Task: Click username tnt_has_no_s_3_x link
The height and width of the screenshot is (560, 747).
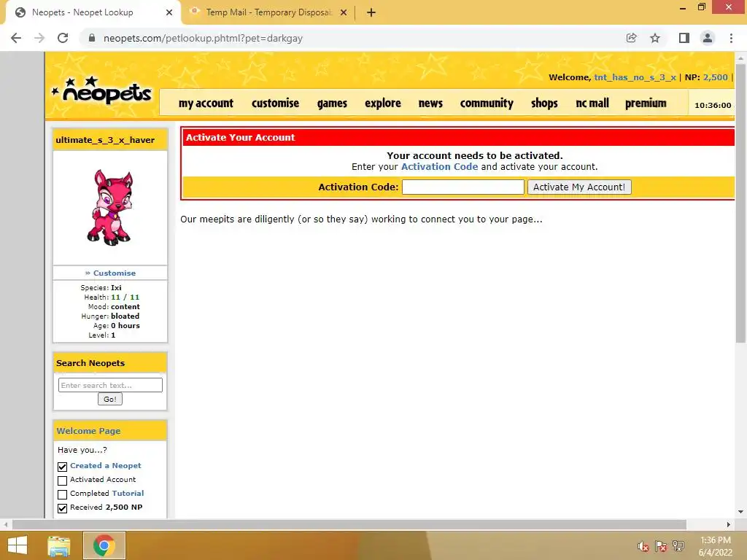Action: click(635, 77)
